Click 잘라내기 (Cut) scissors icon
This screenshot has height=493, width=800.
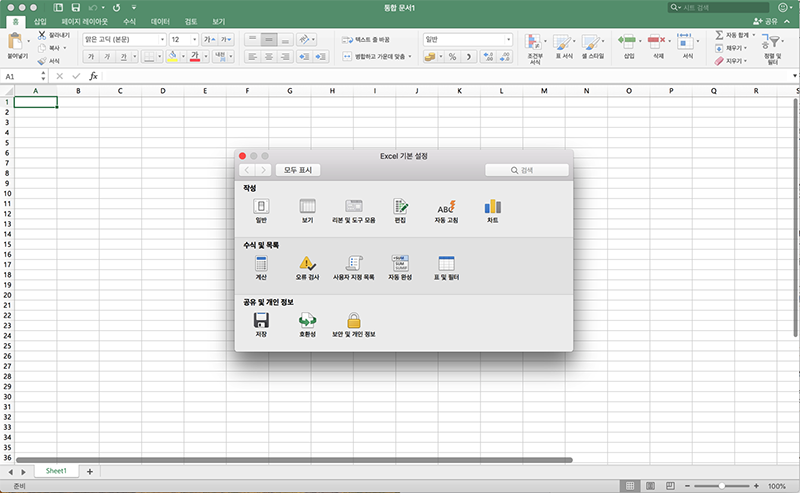pyautogui.click(x=42, y=35)
